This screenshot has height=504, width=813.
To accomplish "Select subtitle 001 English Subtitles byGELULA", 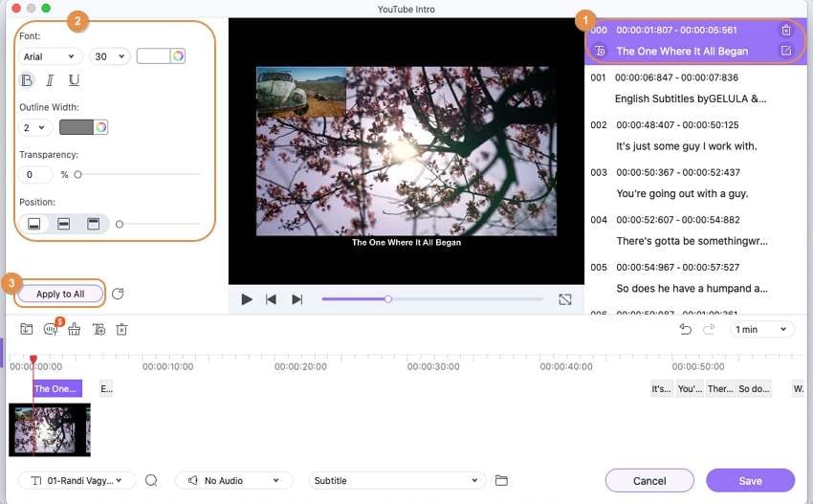I will point(694,88).
